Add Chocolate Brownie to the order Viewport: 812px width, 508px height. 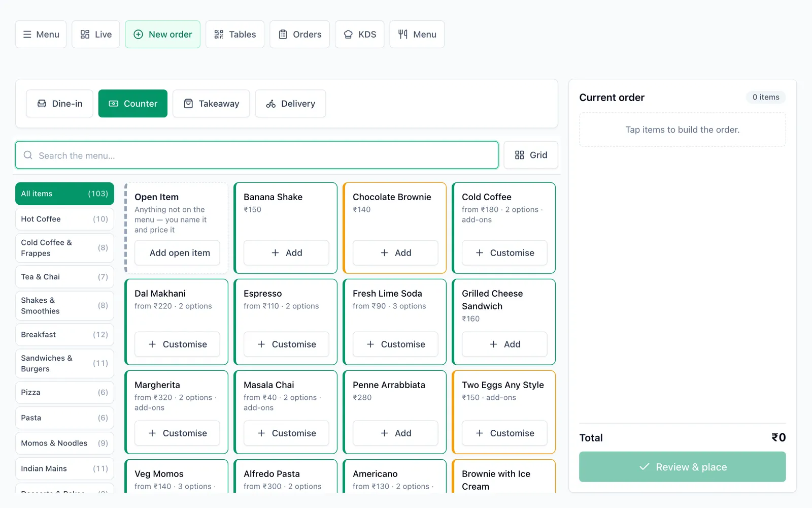pyautogui.click(x=395, y=253)
